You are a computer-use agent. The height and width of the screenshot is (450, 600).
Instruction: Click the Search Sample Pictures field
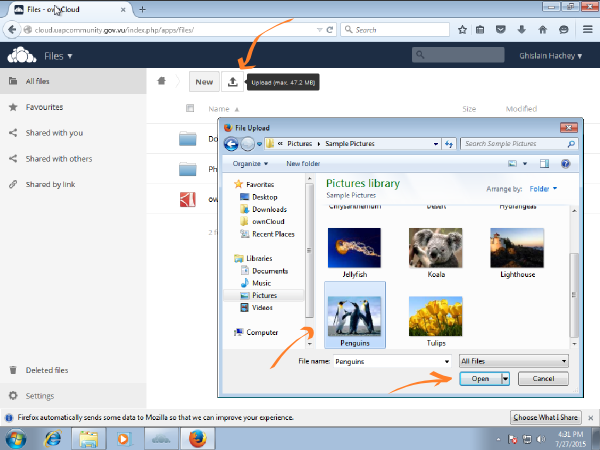(x=519, y=144)
